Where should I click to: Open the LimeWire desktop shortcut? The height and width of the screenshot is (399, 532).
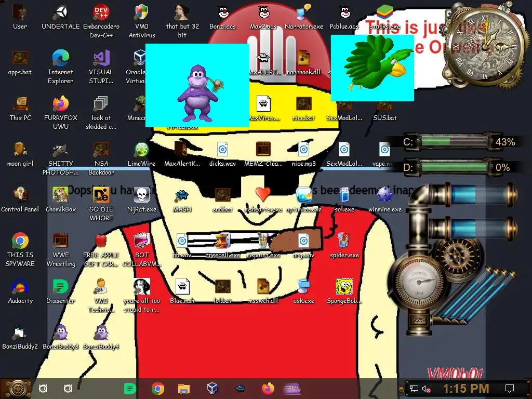[x=141, y=154]
